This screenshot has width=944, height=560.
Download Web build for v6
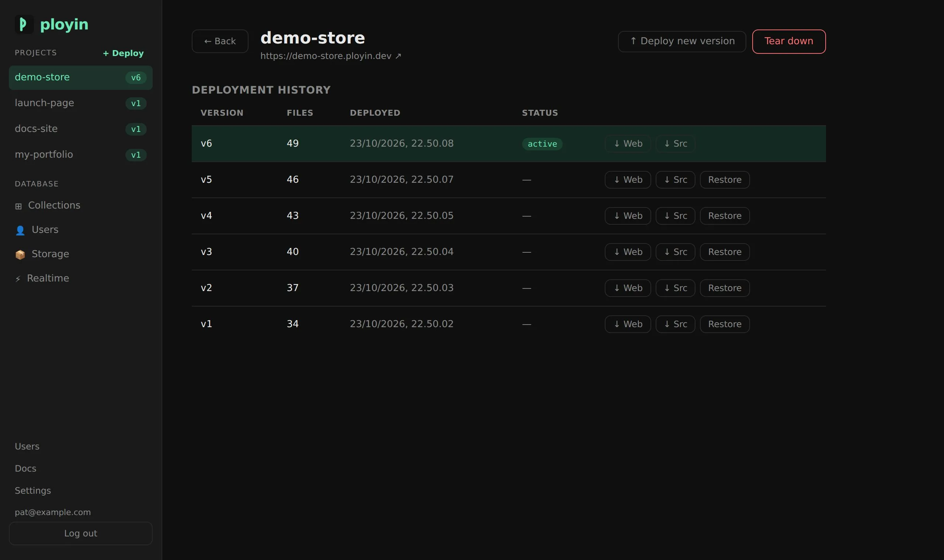pos(628,143)
